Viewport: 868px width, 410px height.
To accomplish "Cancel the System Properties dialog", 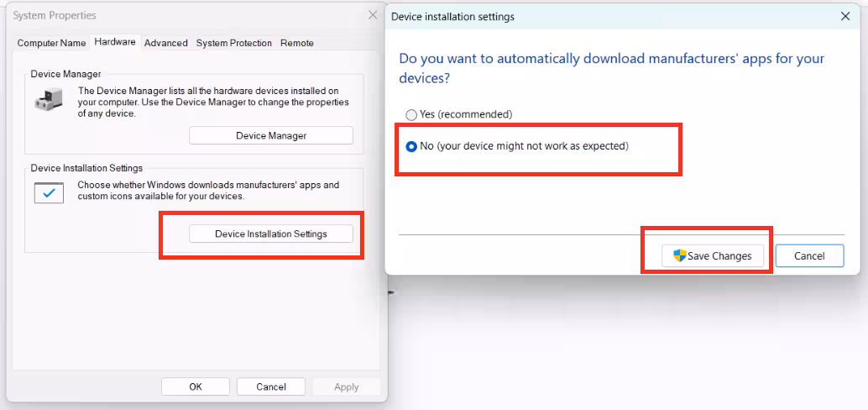I will (271, 386).
